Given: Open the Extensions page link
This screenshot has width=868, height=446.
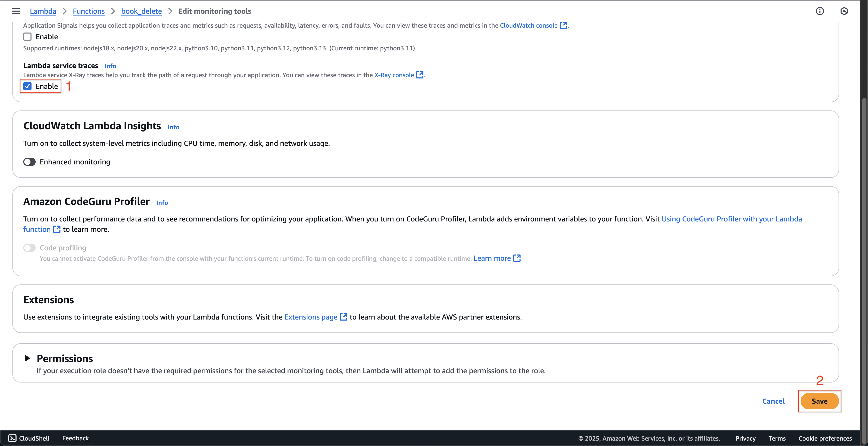Looking at the screenshot, I should point(311,317).
